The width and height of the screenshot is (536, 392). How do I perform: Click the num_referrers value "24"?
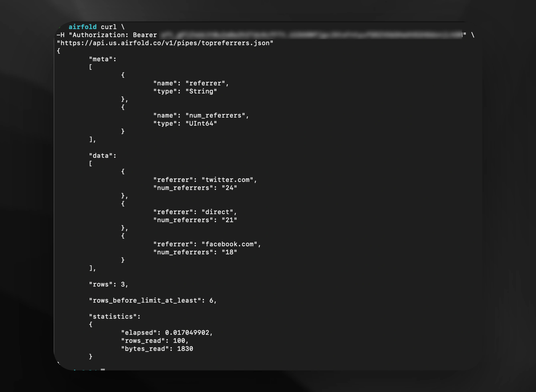229,188
